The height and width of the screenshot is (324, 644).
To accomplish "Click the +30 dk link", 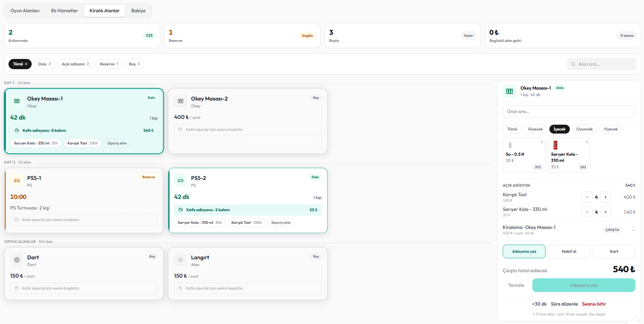I will tap(540, 304).
